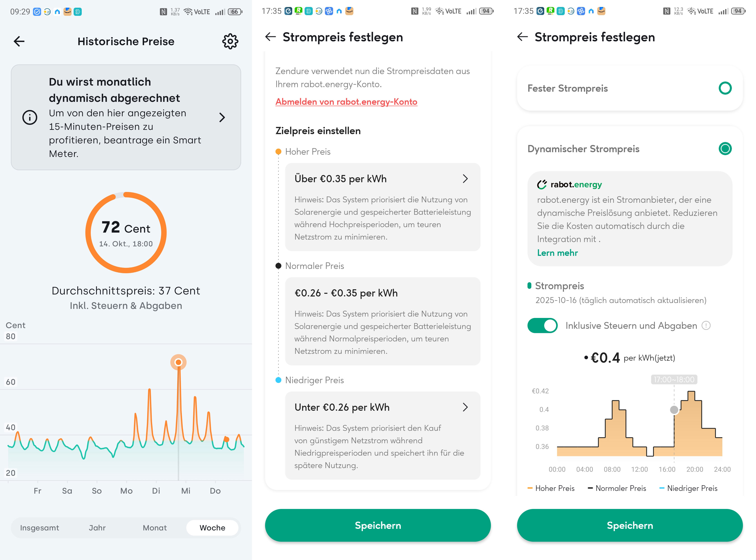This screenshot has width=756, height=560.
Task: Tap the orange peak marker on weekly chart
Action: click(x=178, y=362)
